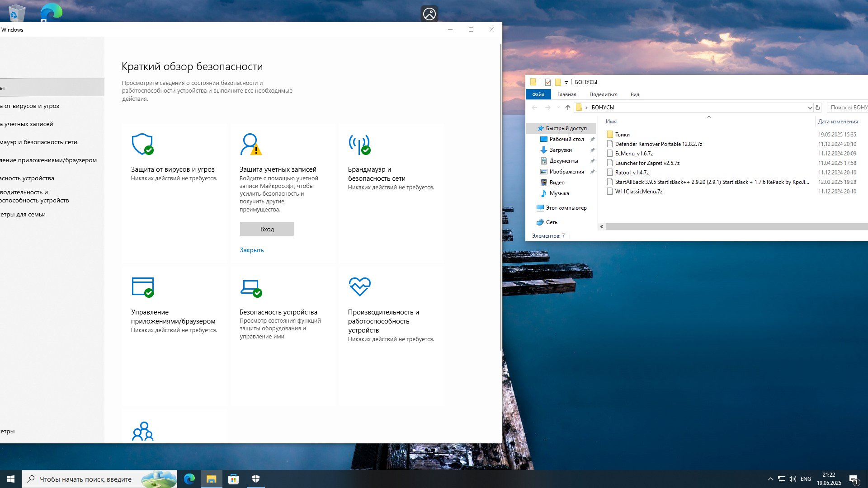
Task: Expand the address bar history dropdown
Action: click(x=810, y=108)
